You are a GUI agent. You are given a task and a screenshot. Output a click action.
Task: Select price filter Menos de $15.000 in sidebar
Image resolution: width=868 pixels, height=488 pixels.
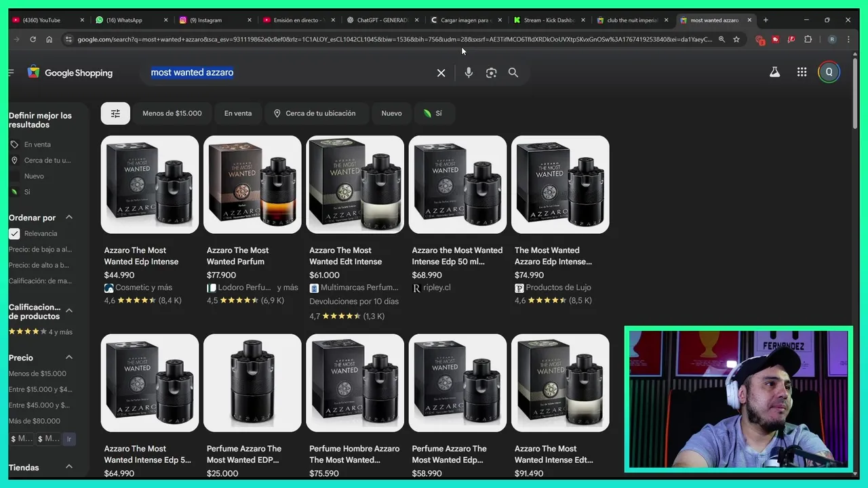pos(37,373)
